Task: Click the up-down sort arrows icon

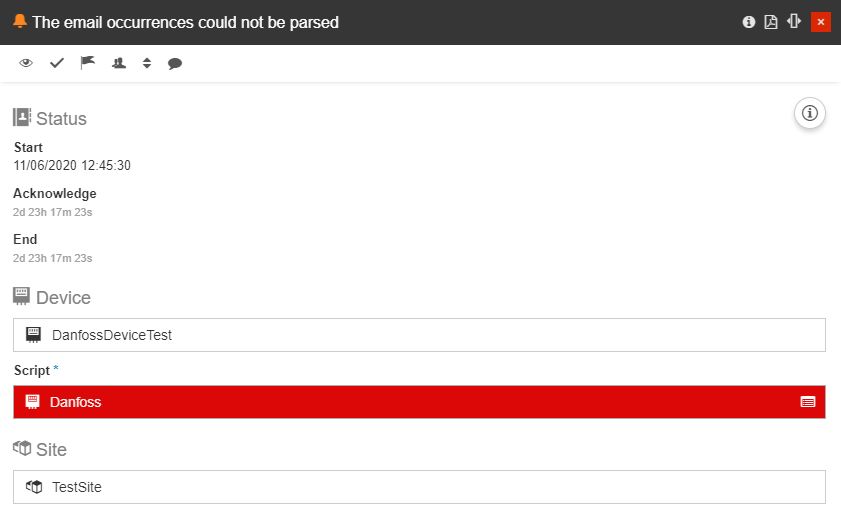Action: (x=147, y=63)
